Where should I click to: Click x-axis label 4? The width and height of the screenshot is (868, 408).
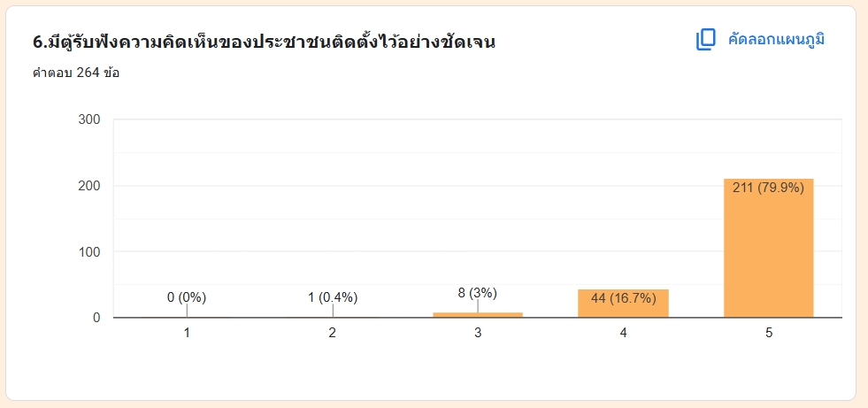point(623,333)
